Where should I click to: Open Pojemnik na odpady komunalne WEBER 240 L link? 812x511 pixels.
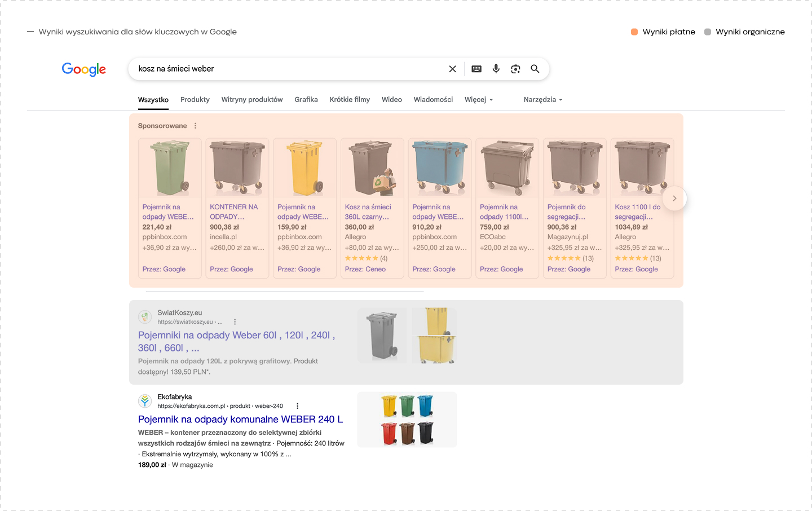click(x=240, y=419)
